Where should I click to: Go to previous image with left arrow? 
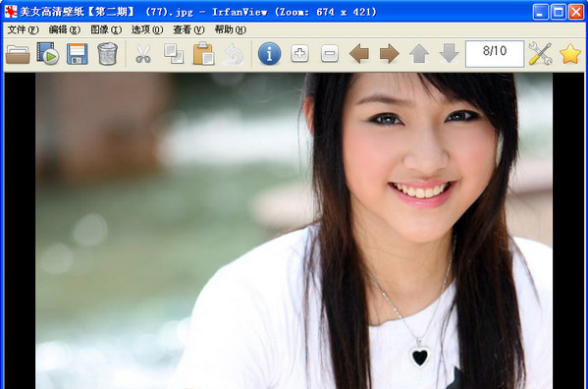coord(359,54)
